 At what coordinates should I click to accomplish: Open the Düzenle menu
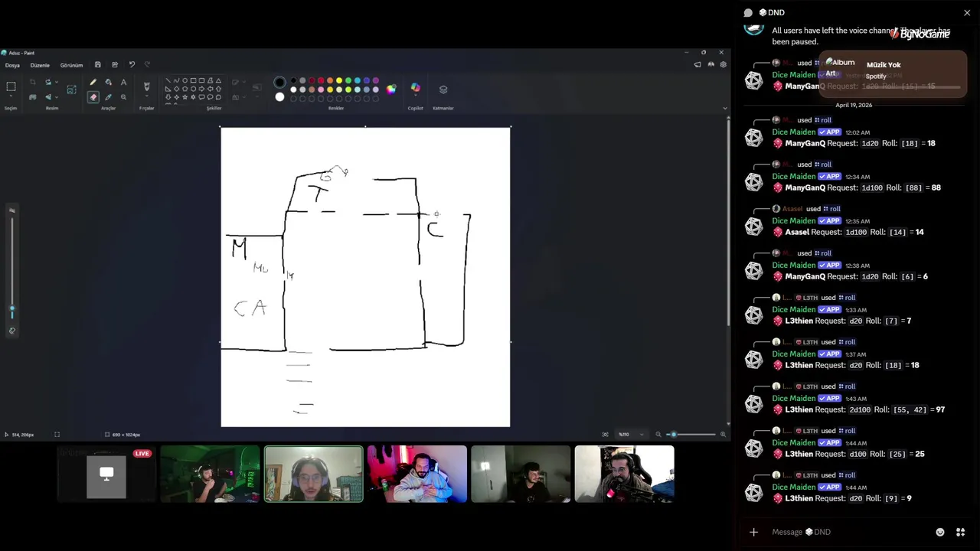pos(40,65)
